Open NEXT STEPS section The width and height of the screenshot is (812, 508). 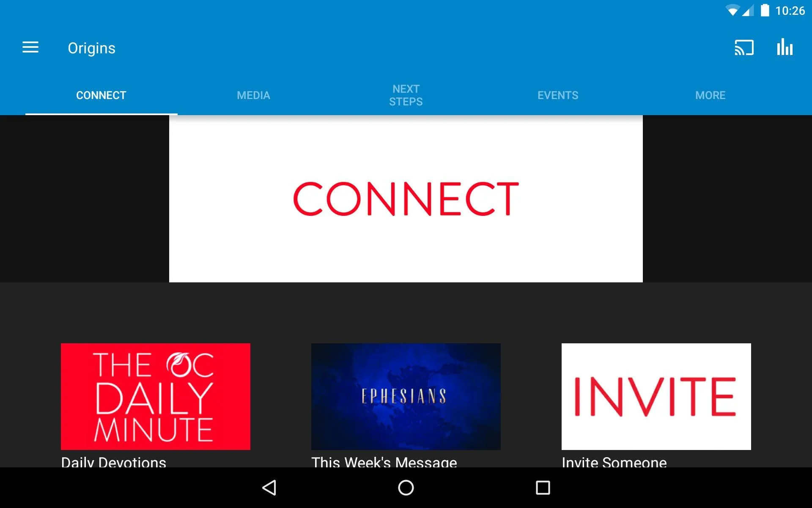[406, 95]
